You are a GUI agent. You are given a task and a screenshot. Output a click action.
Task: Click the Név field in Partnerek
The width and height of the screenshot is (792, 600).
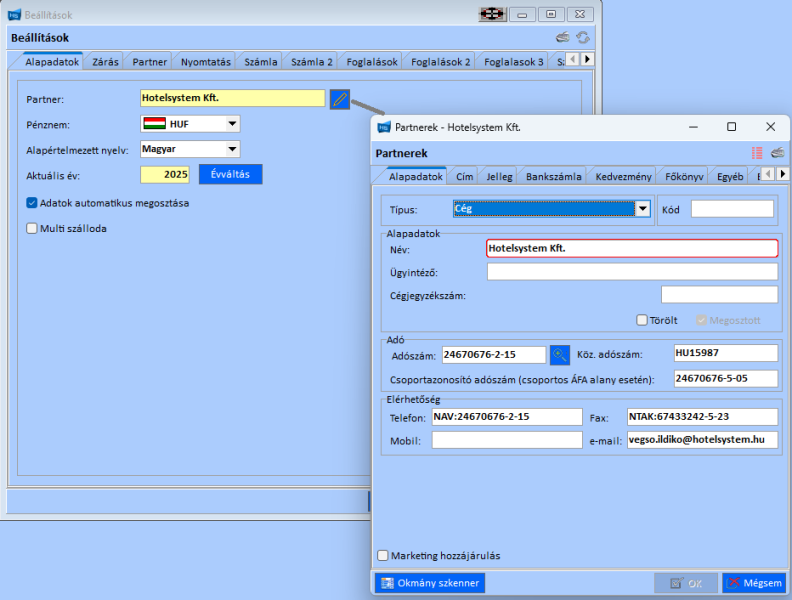click(632, 248)
